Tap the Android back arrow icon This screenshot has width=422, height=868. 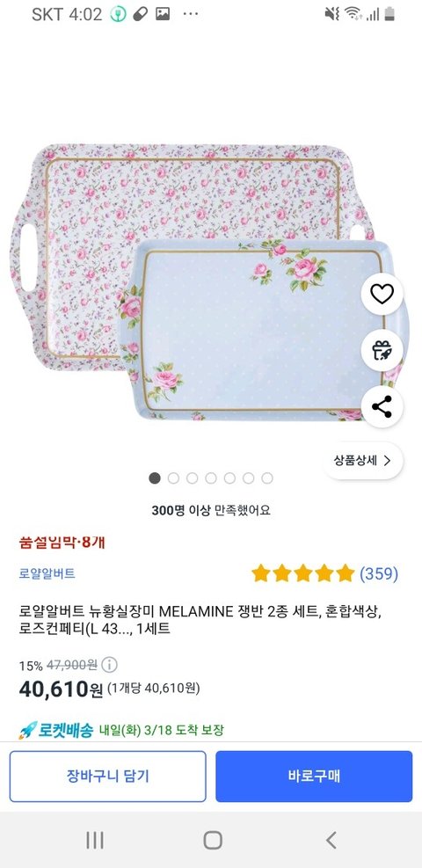coord(331,841)
